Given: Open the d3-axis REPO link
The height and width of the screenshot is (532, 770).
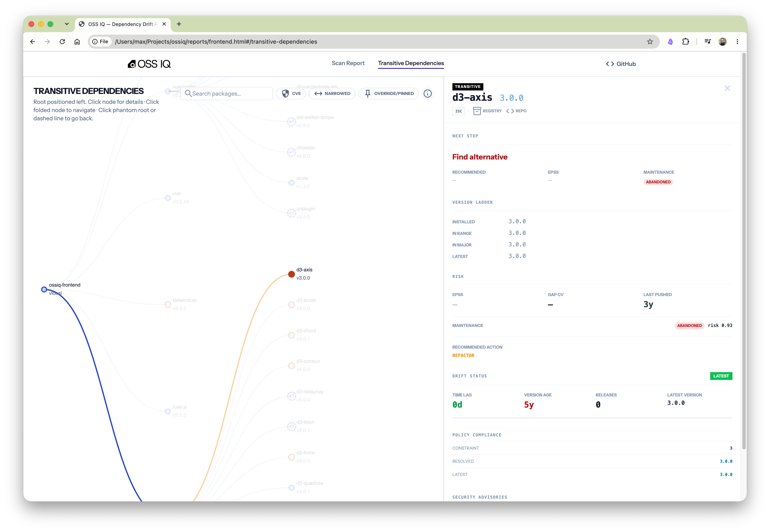Looking at the screenshot, I should click(x=516, y=111).
